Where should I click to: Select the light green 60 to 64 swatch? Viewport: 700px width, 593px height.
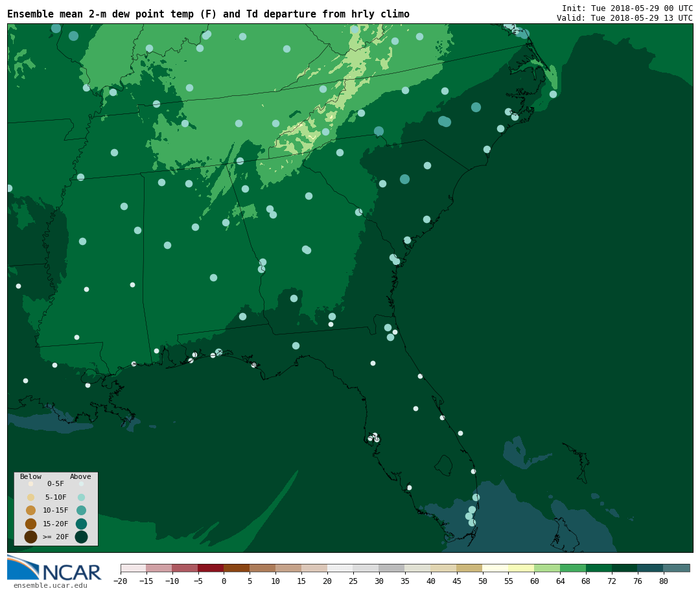[x=547, y=568]
